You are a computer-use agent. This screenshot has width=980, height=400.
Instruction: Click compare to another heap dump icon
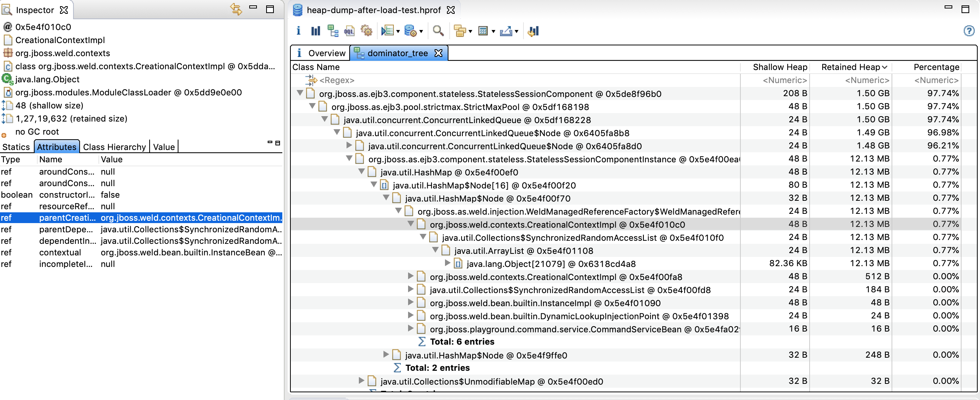pyautogui.click(x=533, y=31)
